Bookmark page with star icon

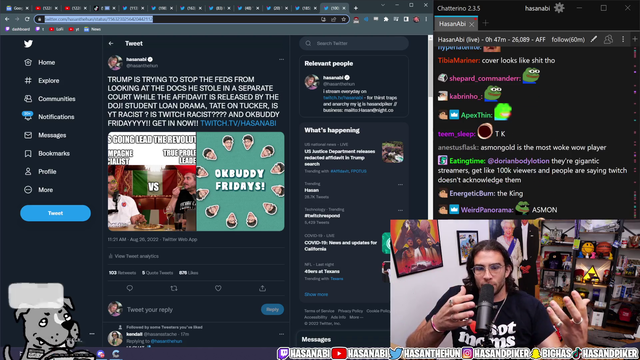pos(344,19)
